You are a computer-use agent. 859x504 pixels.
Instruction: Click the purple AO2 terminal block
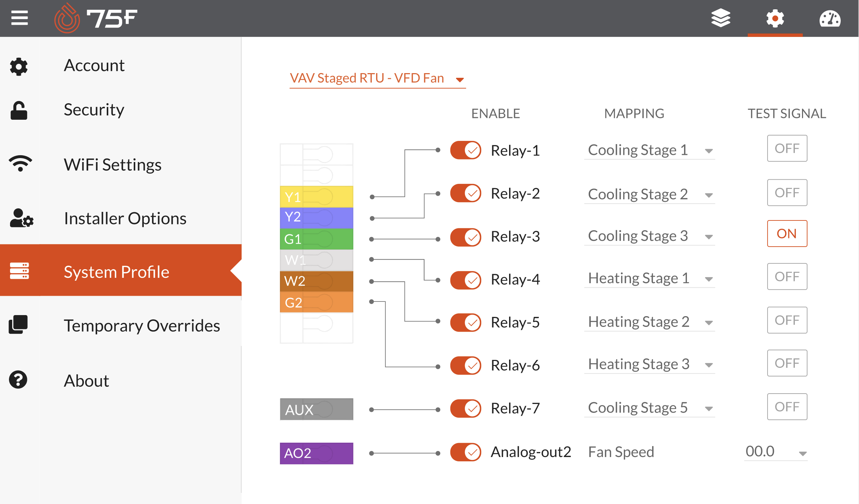[316, 453]
